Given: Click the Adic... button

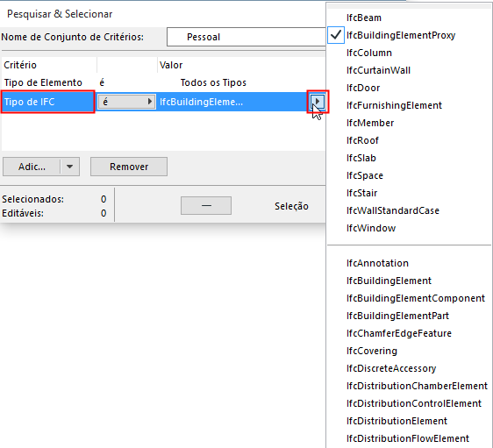Looking at the screenshot, I should [32, 167].
